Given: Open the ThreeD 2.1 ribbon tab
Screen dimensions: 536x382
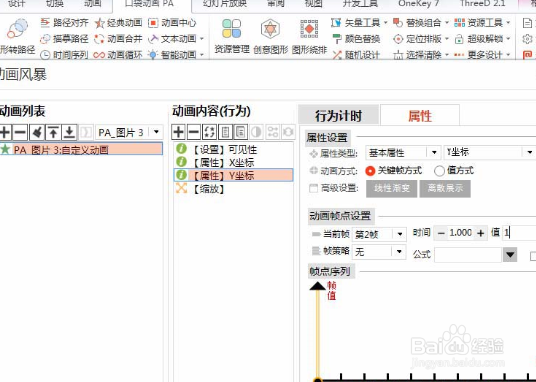Looking at the screenshot, I should 482,4.
